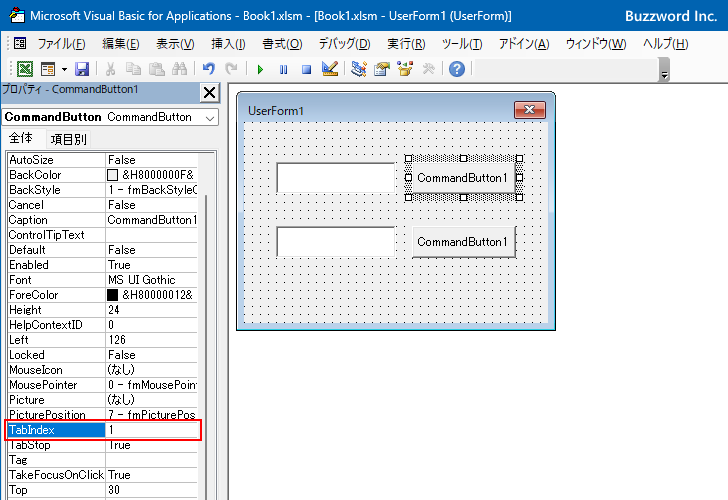Open the Object Browser icon

(405, 69)
